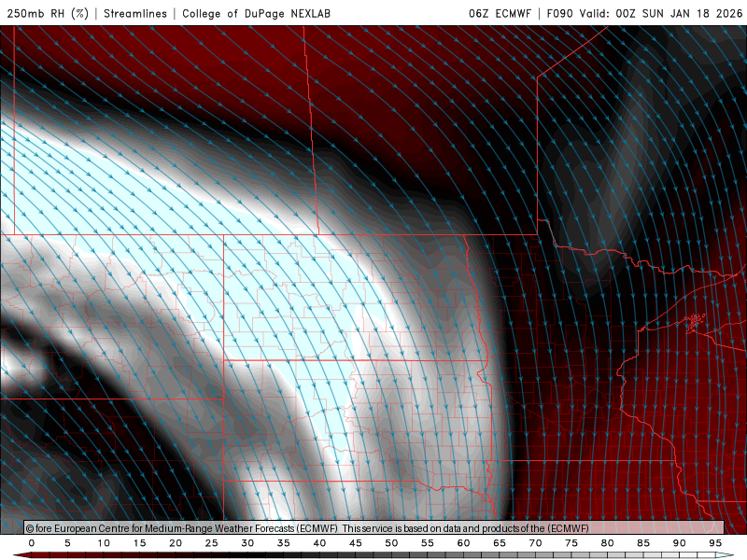
Task: Click the "250mb RH (%)" title text
Action: tap(49, 13)
